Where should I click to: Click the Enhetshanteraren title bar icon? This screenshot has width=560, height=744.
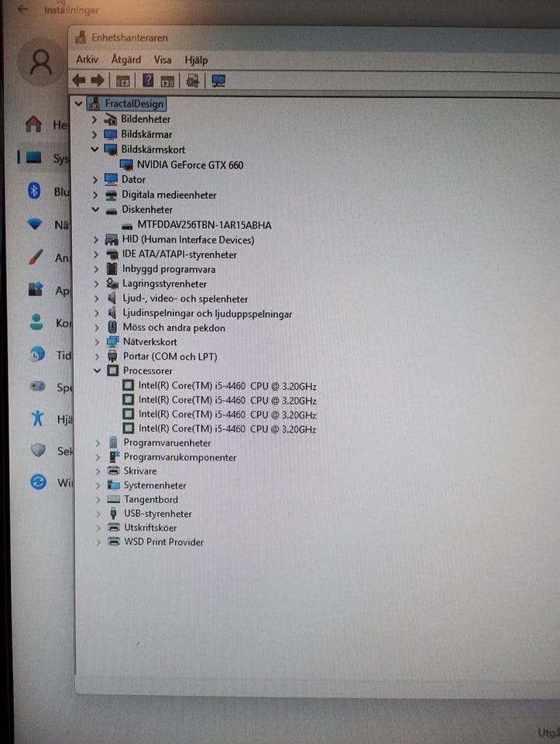[81, 37]
